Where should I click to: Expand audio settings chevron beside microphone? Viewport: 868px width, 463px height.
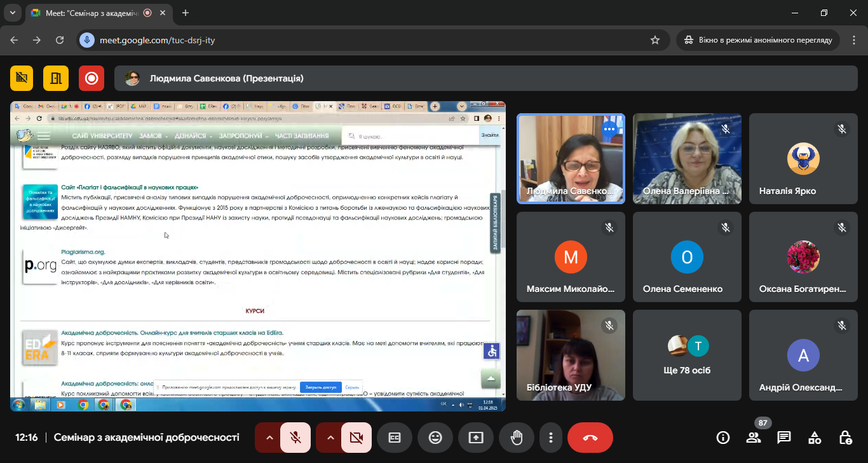269,438
